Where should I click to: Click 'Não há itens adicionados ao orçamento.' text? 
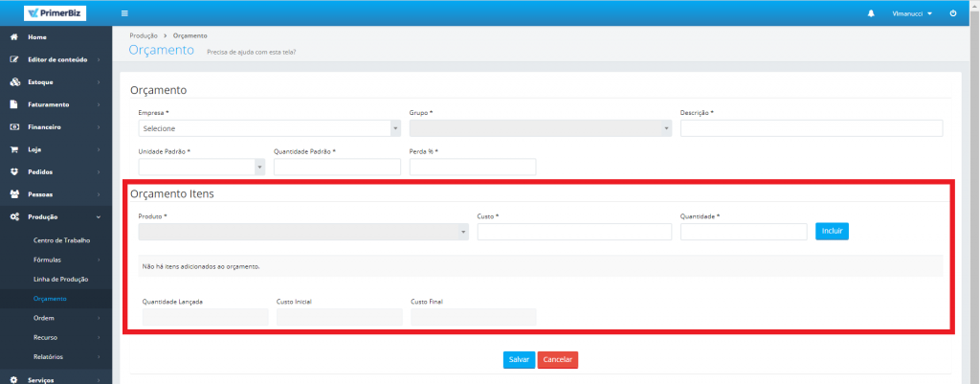tap(201, 266)
